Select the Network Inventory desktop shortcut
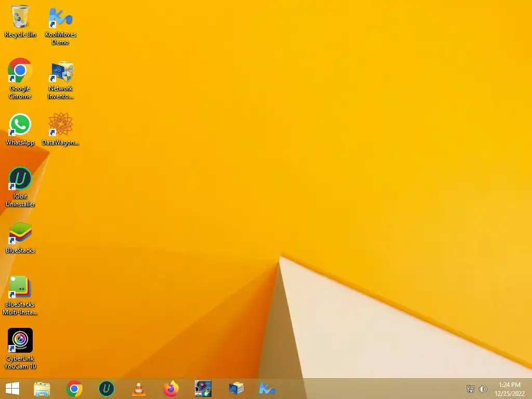 click(x=60, y=80)
